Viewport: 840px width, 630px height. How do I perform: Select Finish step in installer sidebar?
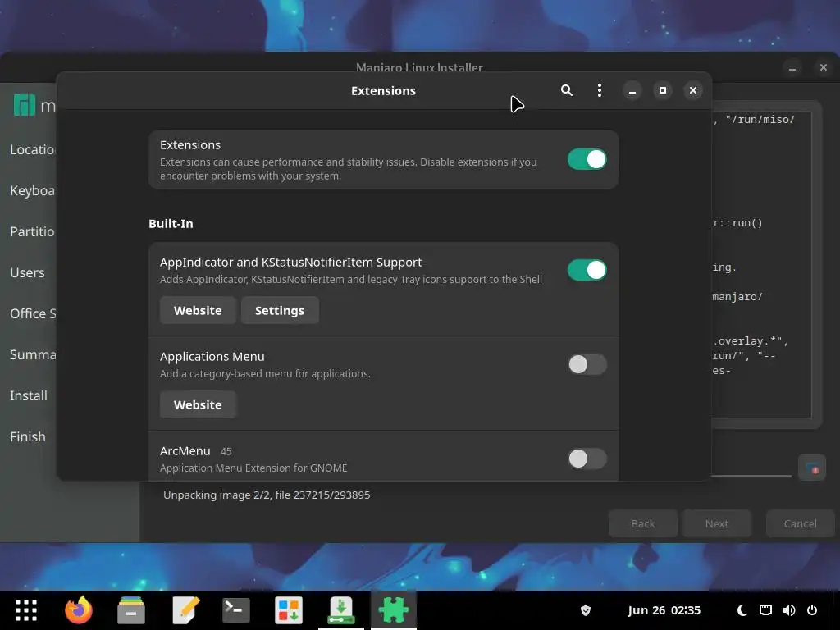pos(28,436)
